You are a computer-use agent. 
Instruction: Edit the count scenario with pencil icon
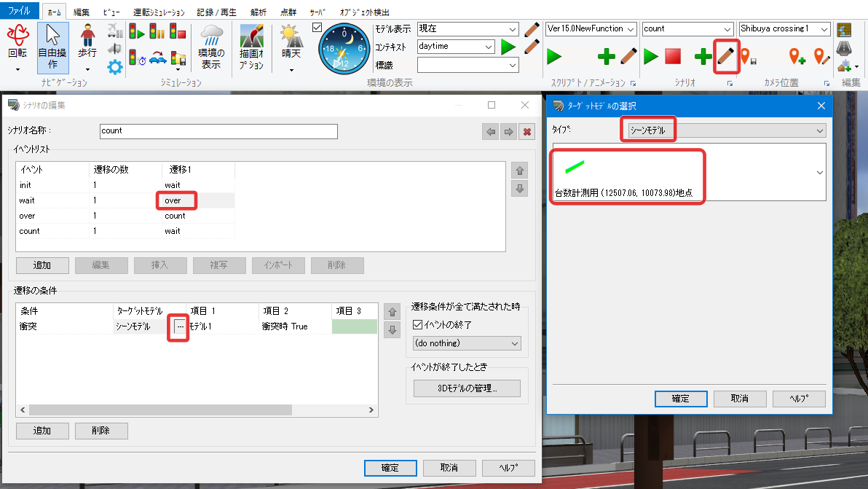click(x=726, y=56)
